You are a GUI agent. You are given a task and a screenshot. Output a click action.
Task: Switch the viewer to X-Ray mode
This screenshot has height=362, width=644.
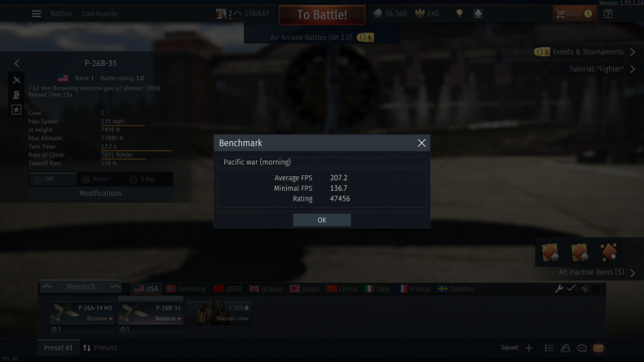pyautogui.click(x=143, y=179)
